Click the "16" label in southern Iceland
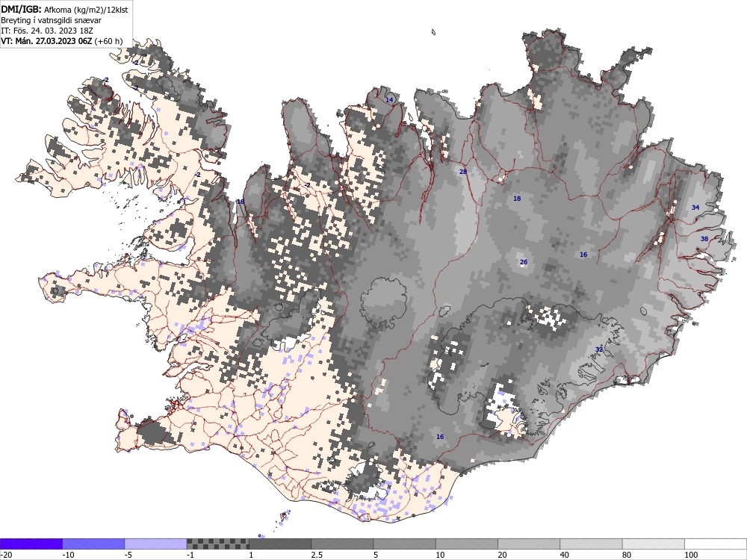The height and width of the screenshot is (560, 747). point(440,437)
